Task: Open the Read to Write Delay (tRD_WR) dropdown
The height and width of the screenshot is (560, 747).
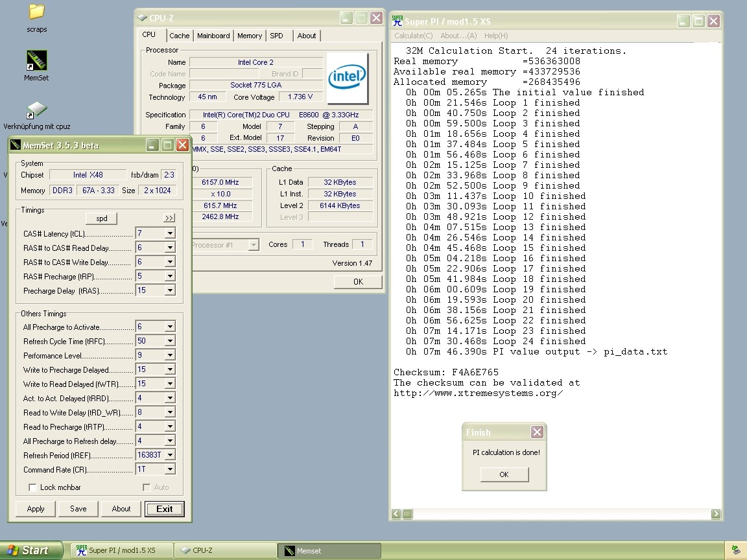Action: (x=170, y=412)
